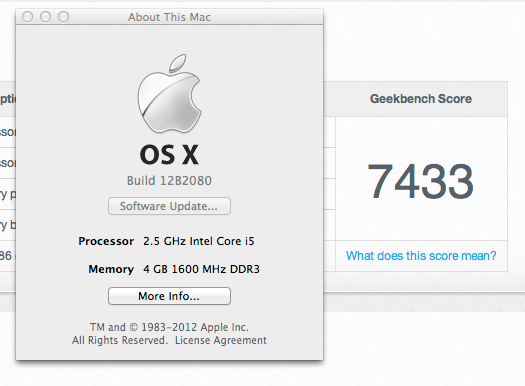Screen dimensions: 525x386
Task: Follow the "What does this score mean?" link
Action: pyautogui.click(x=421, y=256)
